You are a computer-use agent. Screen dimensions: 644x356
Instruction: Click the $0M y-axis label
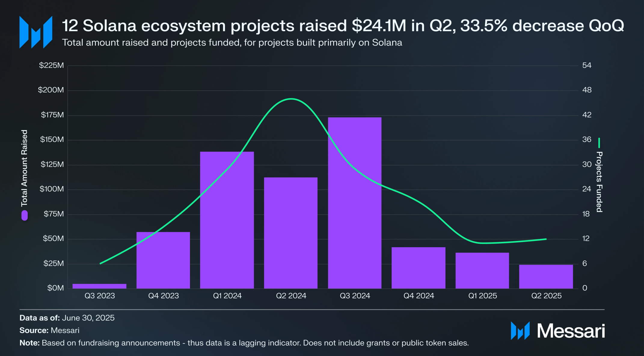point(56,288)
